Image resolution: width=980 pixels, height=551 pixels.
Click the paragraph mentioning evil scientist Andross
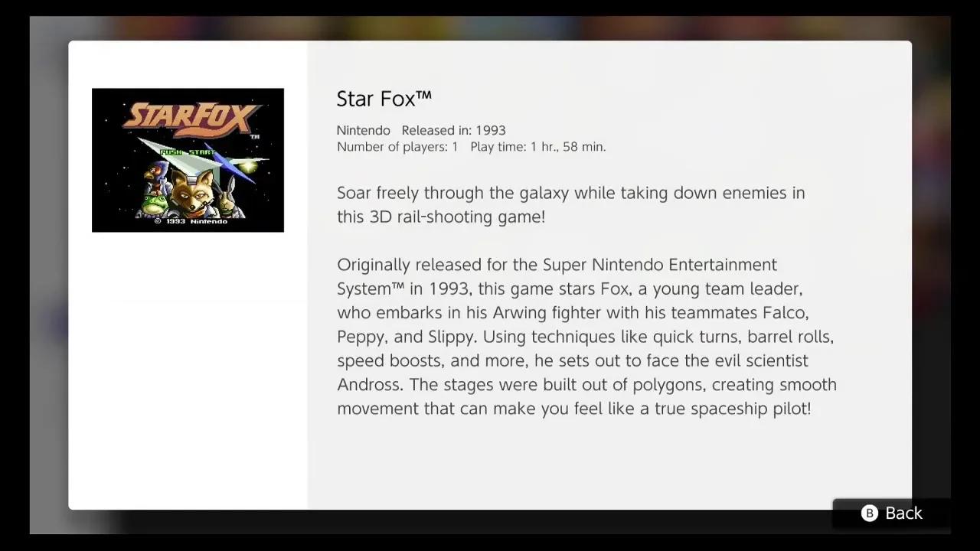tap(586, 337)
